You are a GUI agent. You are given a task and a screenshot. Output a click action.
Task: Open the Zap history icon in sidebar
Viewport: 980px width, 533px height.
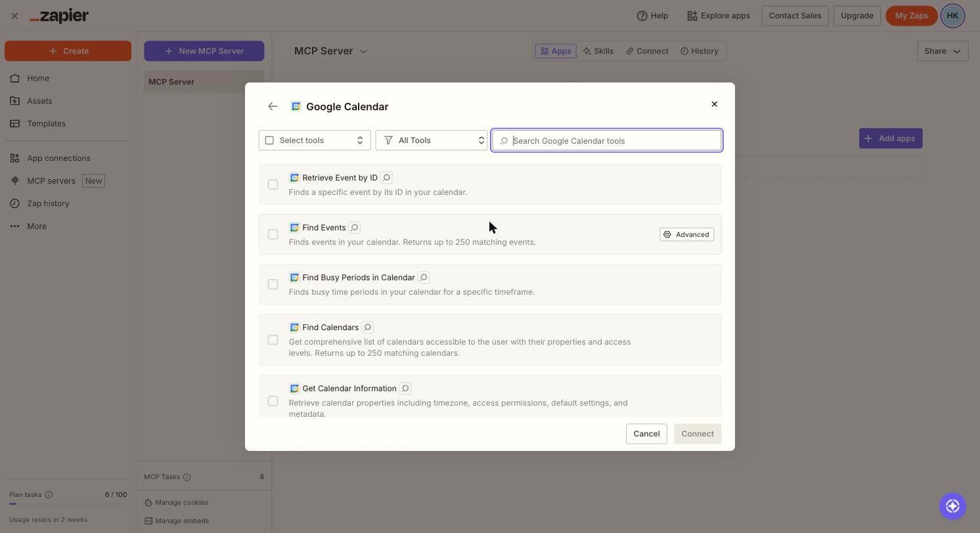tap(15, 203)
